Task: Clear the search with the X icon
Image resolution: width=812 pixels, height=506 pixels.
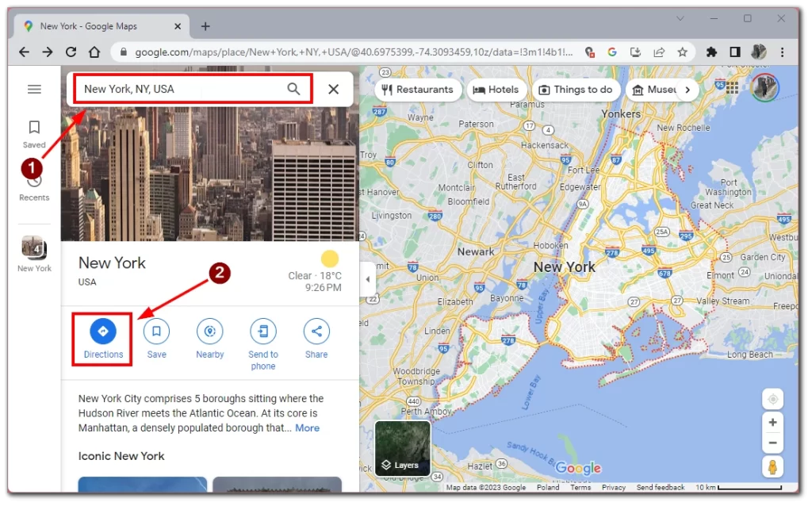Action: (x=334, y=89)
